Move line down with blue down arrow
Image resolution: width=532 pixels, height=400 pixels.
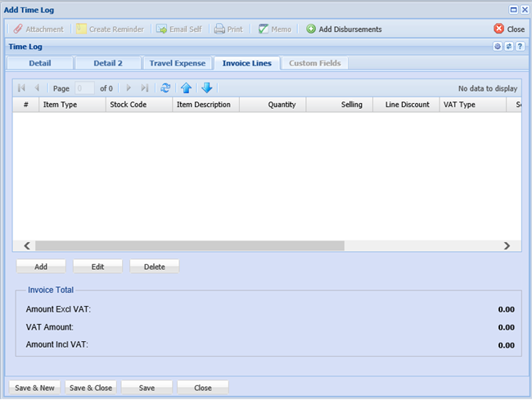point(206,88)
